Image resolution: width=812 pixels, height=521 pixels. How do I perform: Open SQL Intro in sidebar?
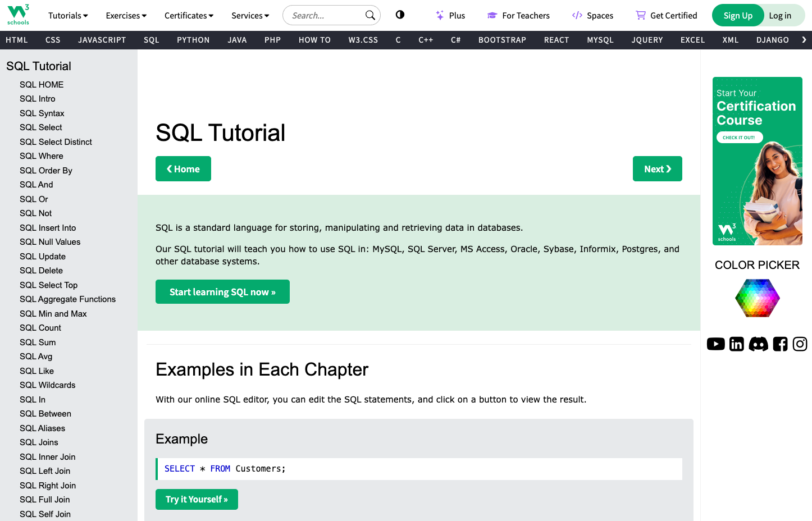[38, 99]
